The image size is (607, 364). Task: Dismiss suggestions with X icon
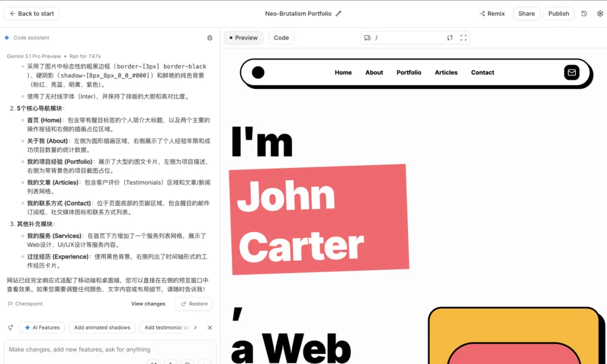[210, 327]
